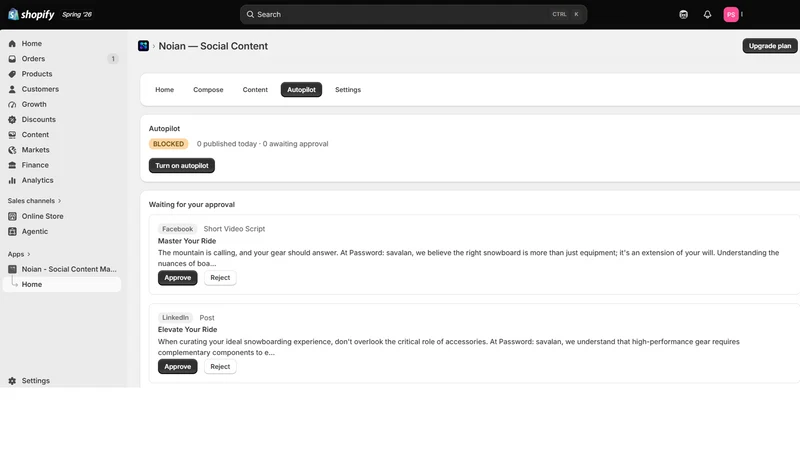This screenshot has width=800, height=450.
Task: Switch to the Compose tab
Action: tap(208, 90)
